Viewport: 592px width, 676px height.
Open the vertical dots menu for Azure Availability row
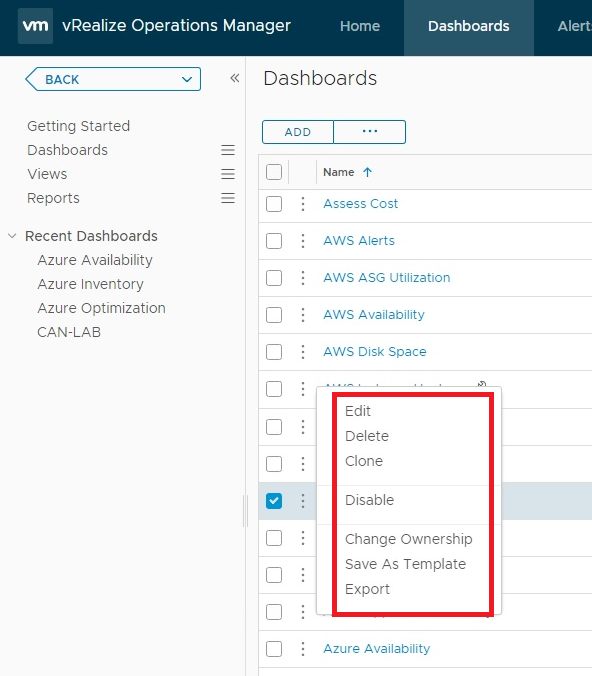(x=303, y=649)
